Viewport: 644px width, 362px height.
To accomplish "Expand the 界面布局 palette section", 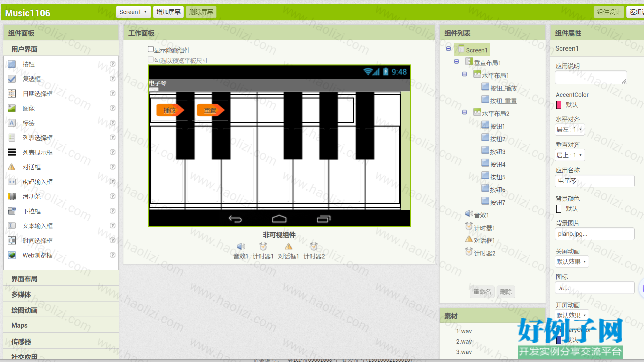I will pos(61,279).
